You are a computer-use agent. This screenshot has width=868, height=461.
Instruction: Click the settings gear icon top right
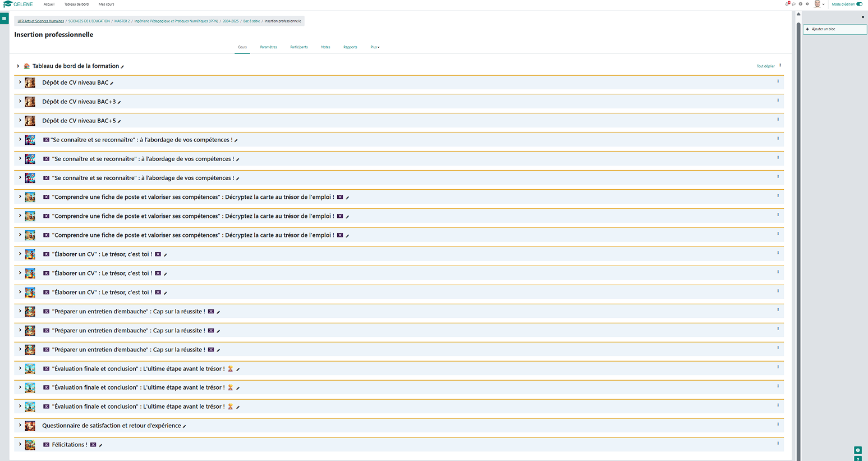807,4
